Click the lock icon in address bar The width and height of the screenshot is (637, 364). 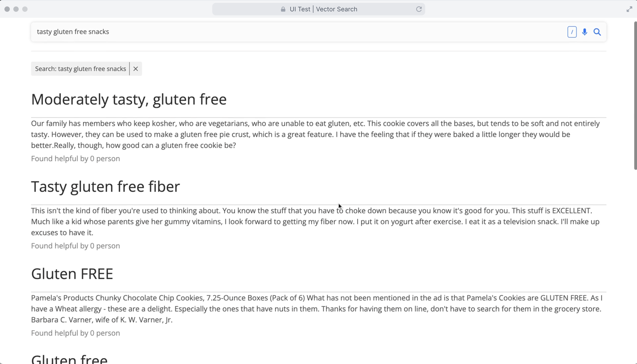[x=283, y=9]
